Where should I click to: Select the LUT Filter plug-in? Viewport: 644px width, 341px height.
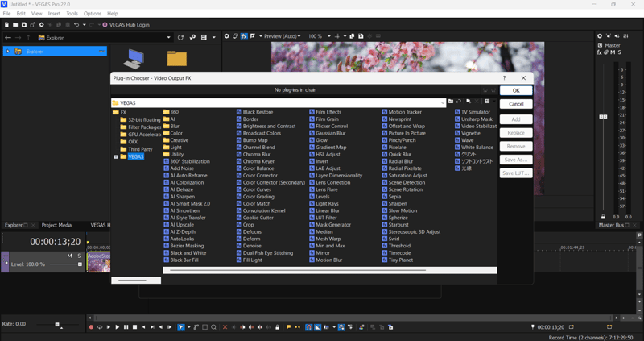pyautogui.click(x=328, y=218)
